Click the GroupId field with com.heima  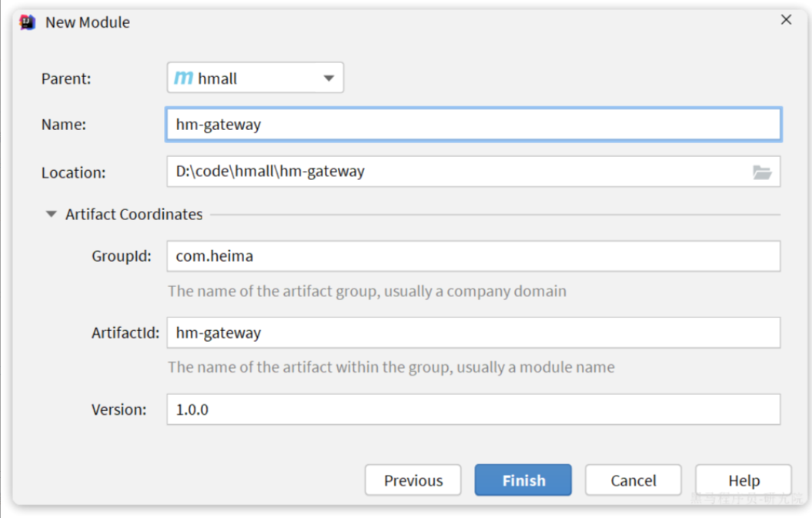473,256
